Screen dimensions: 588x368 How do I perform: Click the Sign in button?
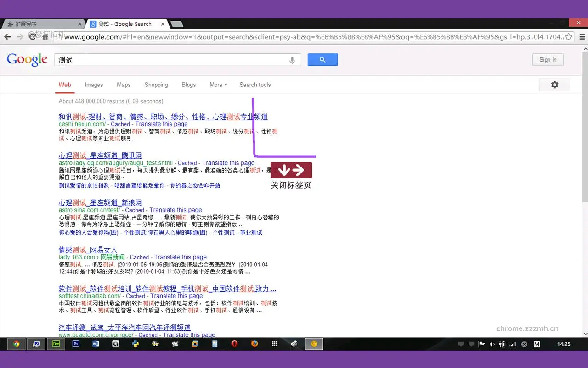tap(548, 60)
